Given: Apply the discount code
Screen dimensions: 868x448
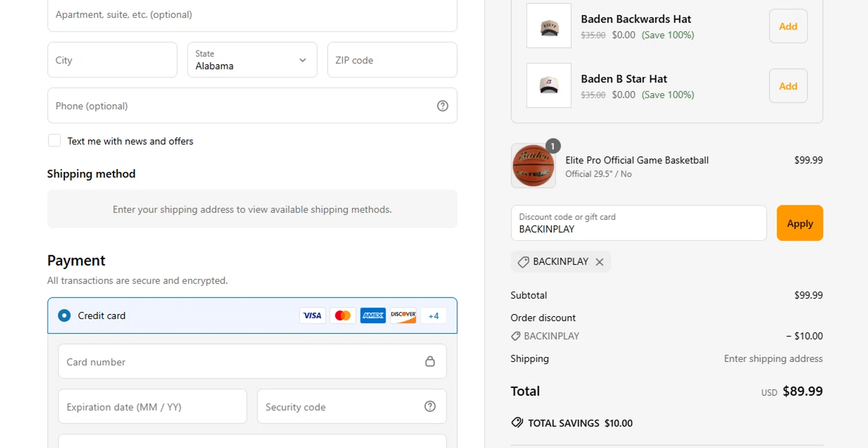Looking at the screenshot, I should coord(800,223).
